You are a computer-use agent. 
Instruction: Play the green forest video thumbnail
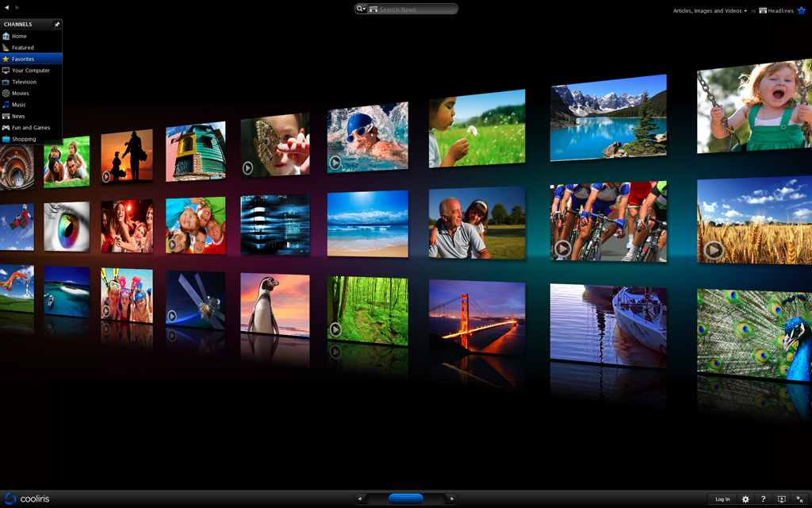[368, 310]
